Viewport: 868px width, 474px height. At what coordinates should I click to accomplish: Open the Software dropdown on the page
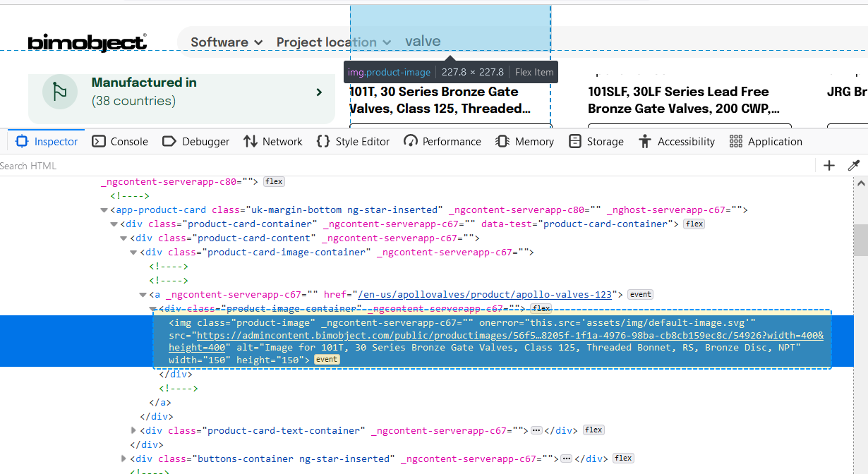pos(227,42)
